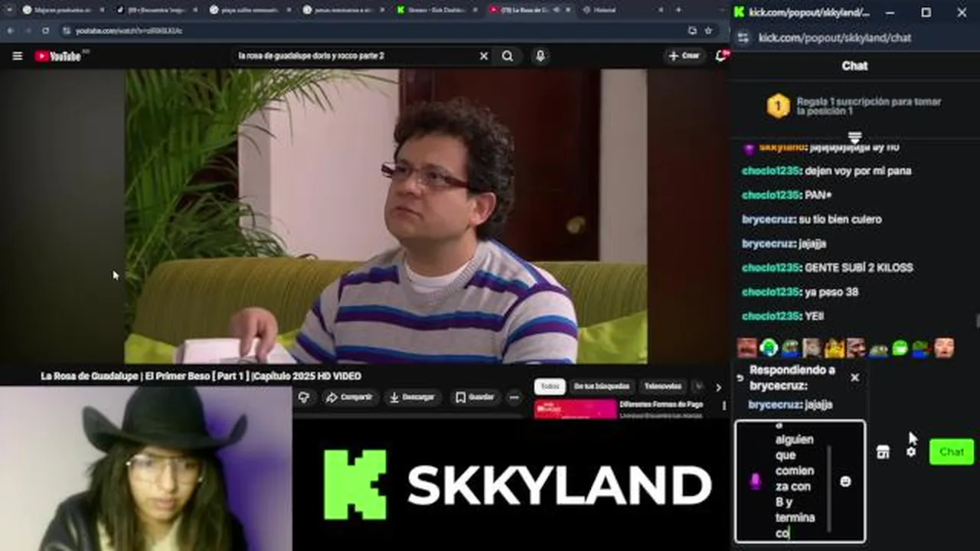Viewport: 980px width, 551px height.
Task: Click brycecruz on 'su tio bien culero'
Action: pos(768,219)
